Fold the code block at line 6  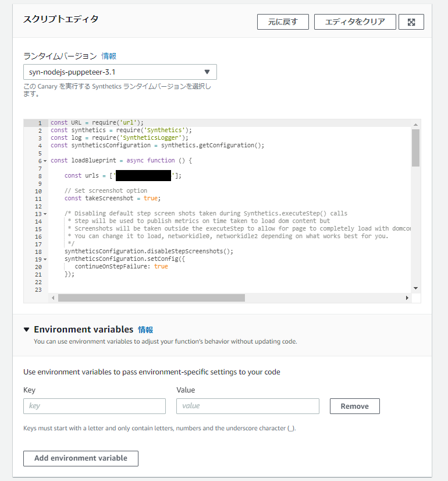tap(45, 161)
